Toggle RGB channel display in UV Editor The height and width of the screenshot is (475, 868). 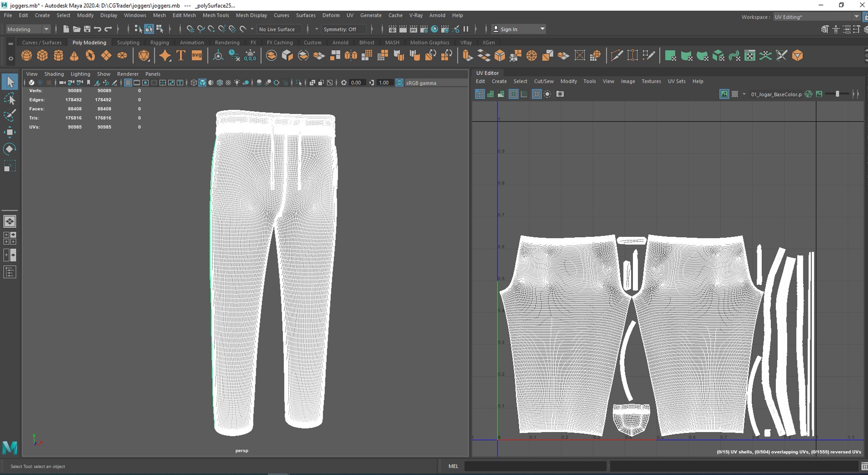pos(809,94)
